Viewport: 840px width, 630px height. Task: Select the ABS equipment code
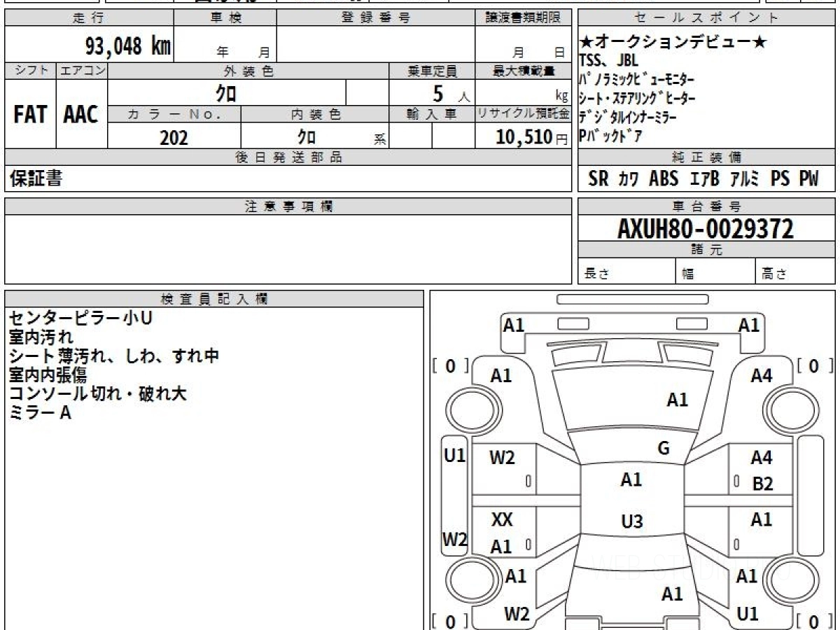pyautogui.click(x=664, y=178)
